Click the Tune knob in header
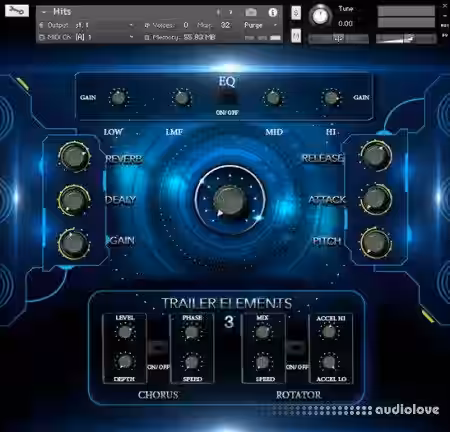Viewport: 450px width, 432px height. click(x=320, y=16)
